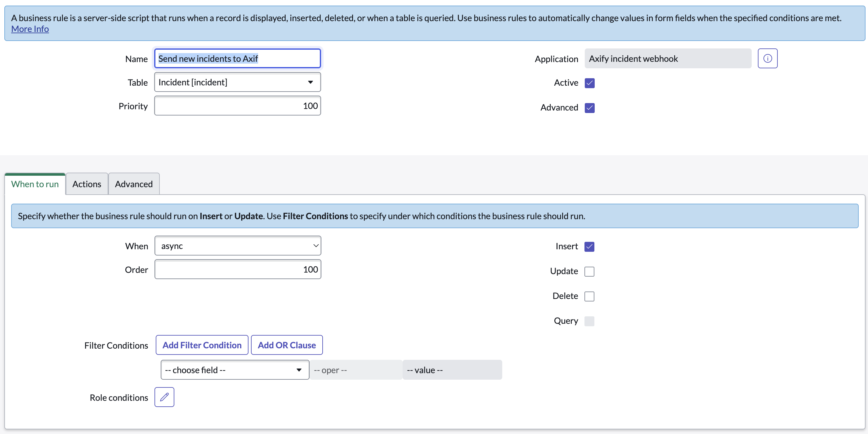Enable the Update checkbox

click(589, 271)
